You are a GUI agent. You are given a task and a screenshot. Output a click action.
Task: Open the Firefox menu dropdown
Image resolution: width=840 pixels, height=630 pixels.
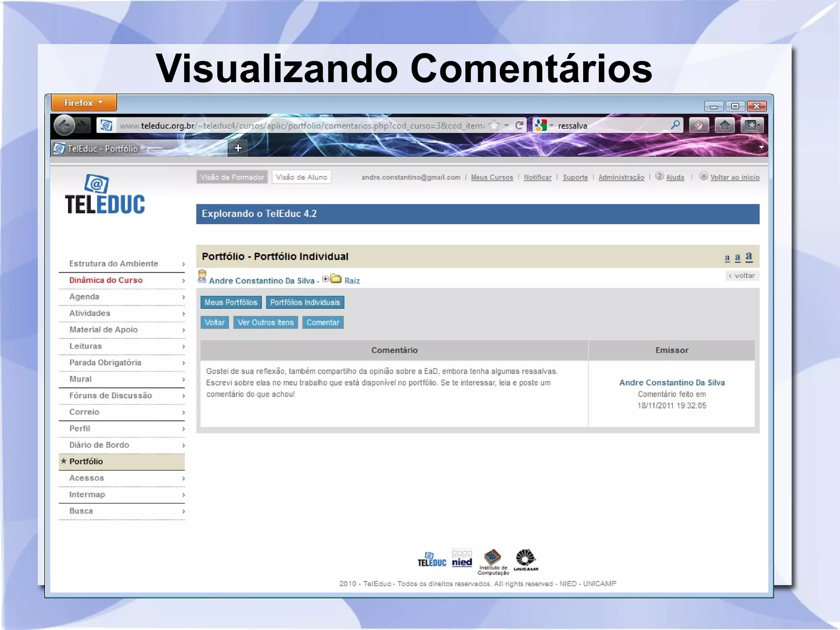(84, 103)
